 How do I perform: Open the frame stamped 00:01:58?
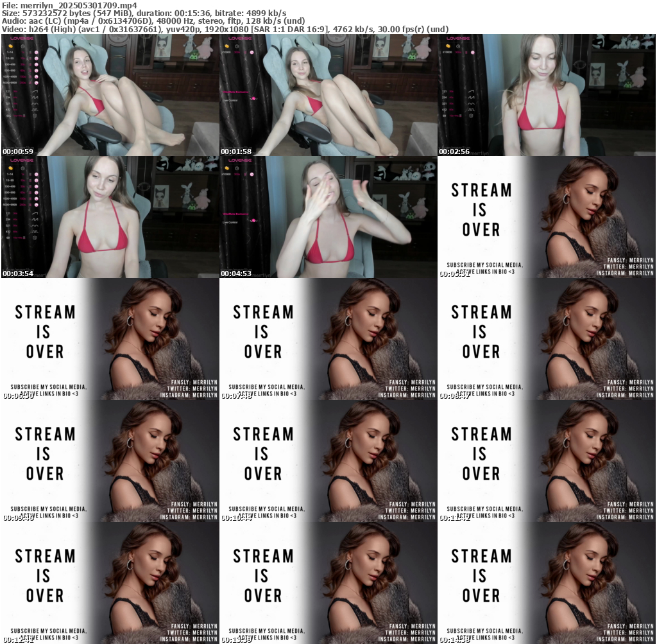[328, 95]
